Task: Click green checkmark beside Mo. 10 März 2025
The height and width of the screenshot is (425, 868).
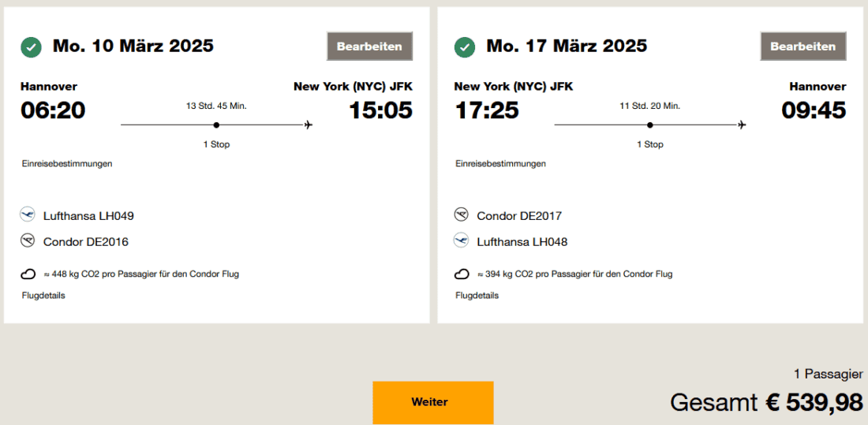Action: tap(32, 47)
